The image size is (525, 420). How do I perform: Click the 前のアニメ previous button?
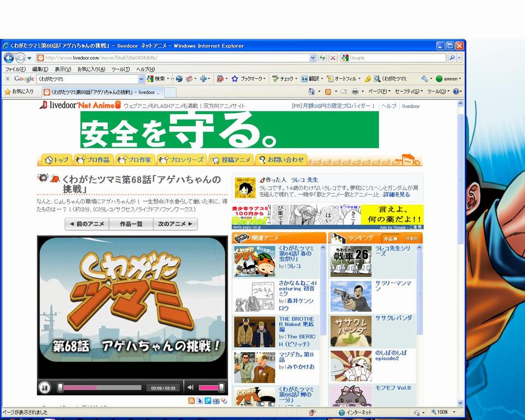[87, 224]
